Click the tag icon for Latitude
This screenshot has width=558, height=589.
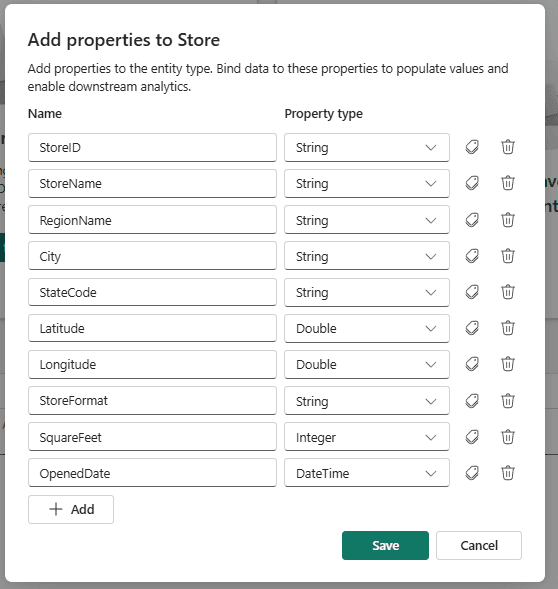[472, 328]
